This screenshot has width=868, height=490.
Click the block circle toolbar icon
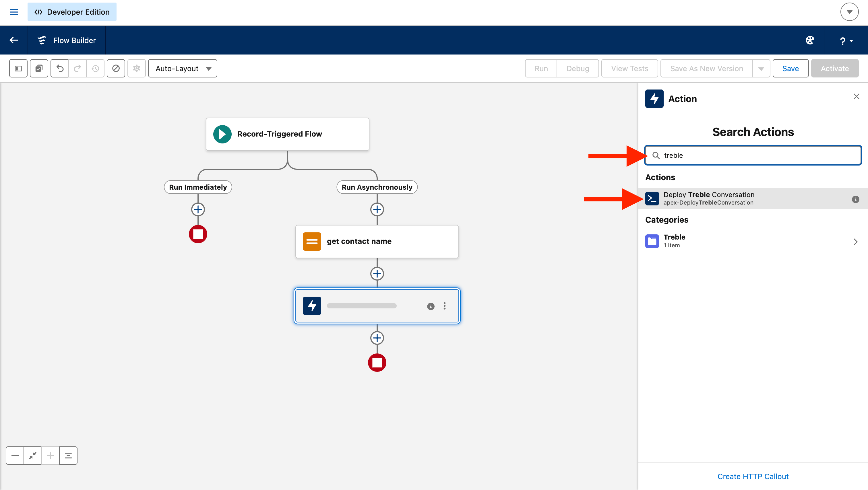coord(116,68)
